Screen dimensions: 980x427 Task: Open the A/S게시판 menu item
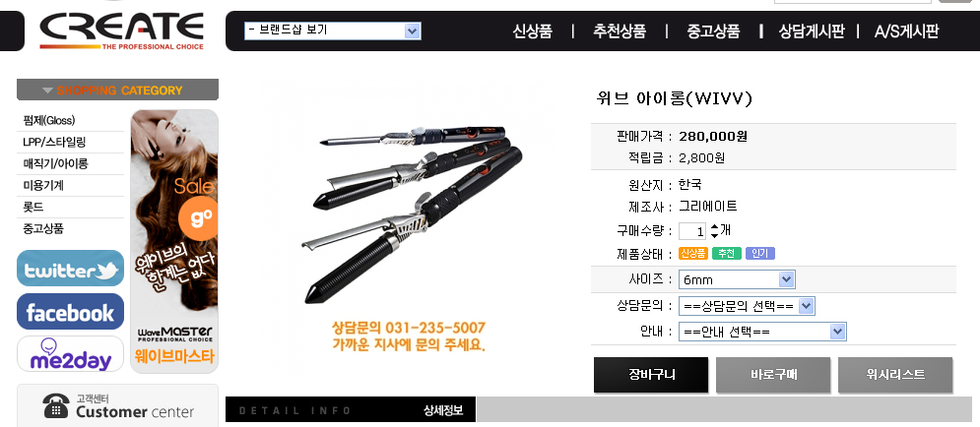(x=906, y=31)
